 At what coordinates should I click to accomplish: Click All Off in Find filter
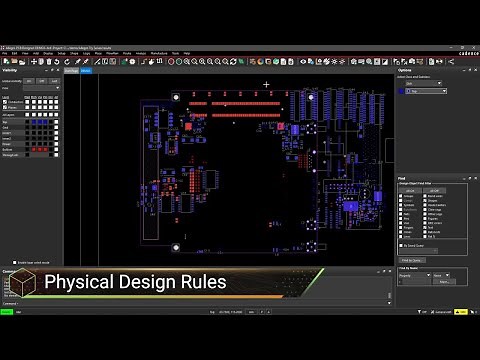tap(434, 191)
